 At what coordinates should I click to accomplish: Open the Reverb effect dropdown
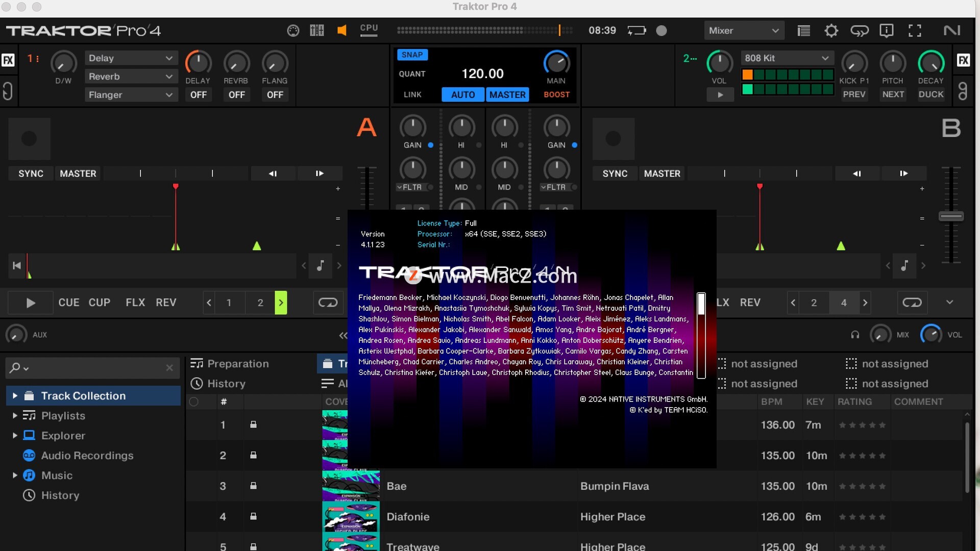[x=131, y=77]
